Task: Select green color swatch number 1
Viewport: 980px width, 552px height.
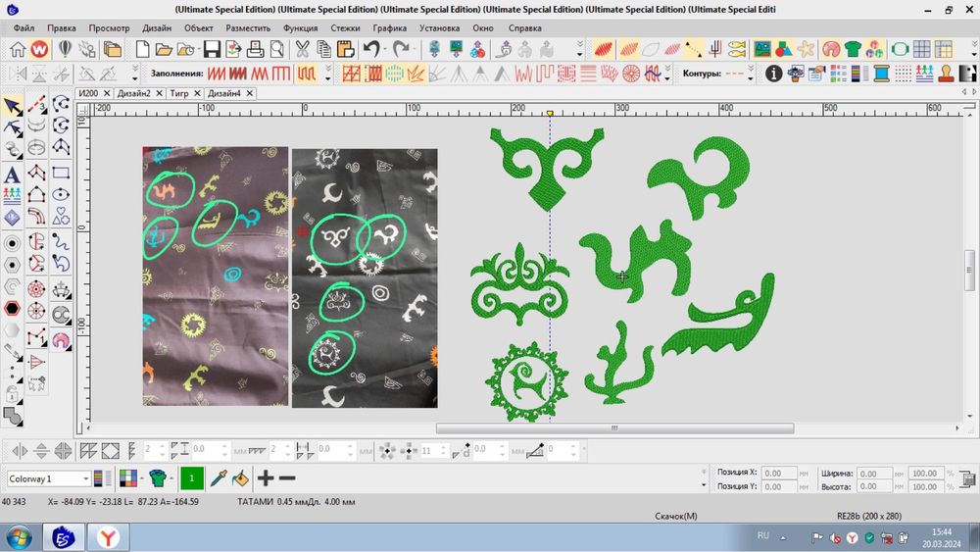Action: coord(191,478)
